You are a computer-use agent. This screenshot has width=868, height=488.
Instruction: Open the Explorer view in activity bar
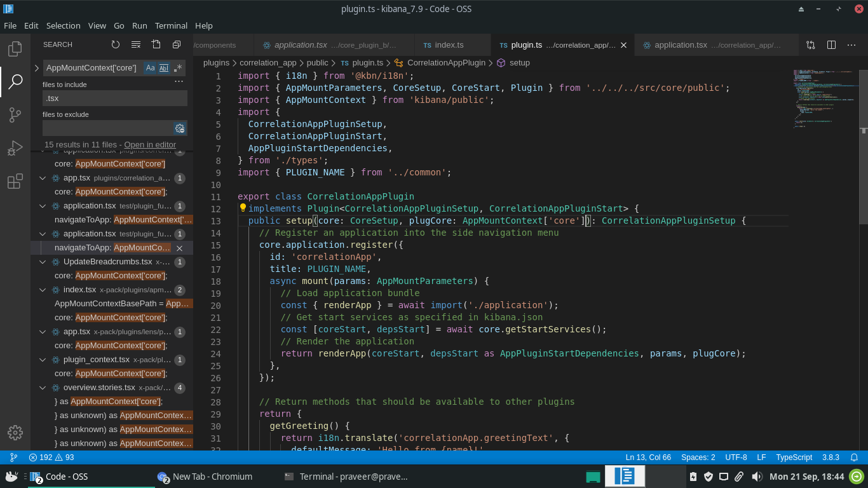15,49
